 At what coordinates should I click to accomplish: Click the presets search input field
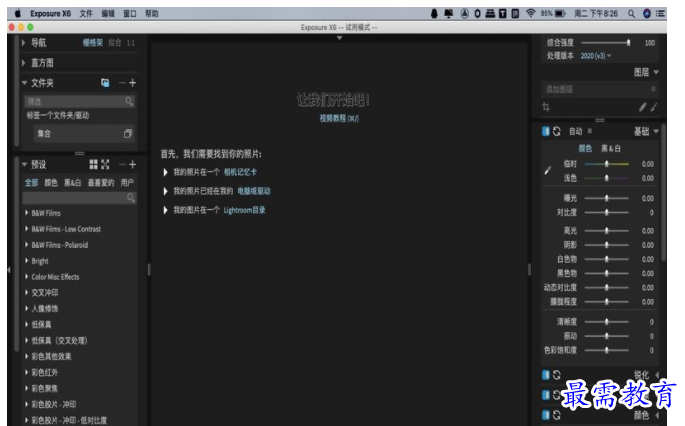click(79, 198)
